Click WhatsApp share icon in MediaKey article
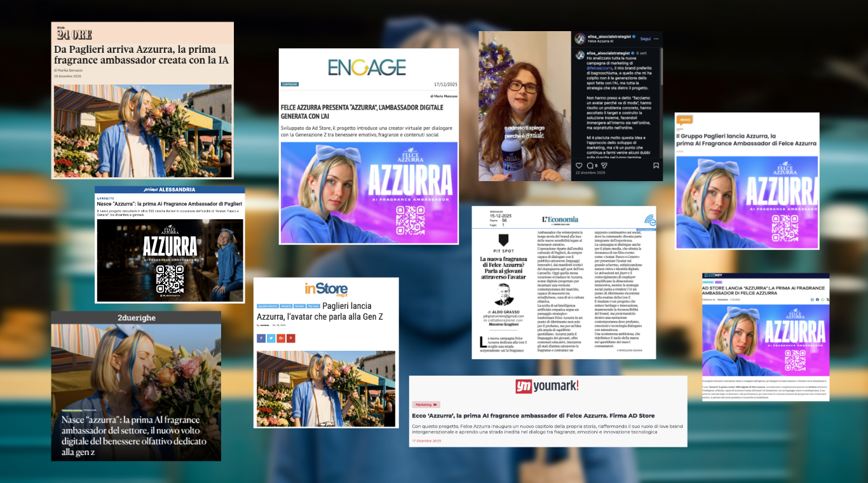Screen dimensions: 868x483 point(823,299)
